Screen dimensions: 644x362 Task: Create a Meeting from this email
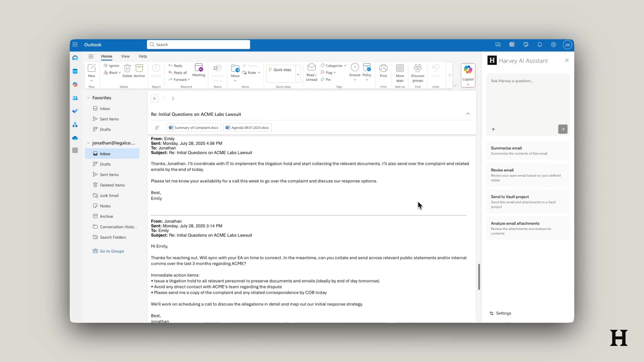pyautogui.click(x=199, y=70)
